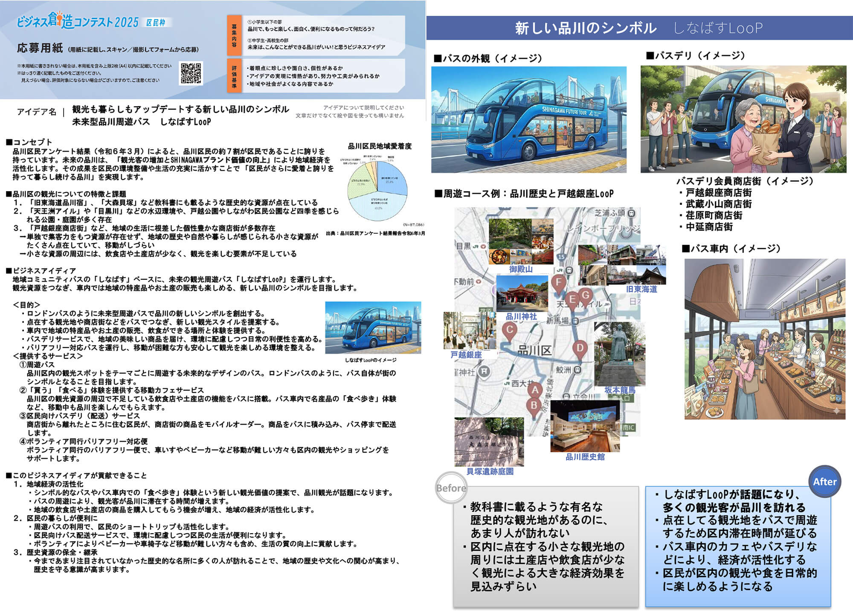Click the 貝塚遺跡庭園 label

click(x=490, y=471)
